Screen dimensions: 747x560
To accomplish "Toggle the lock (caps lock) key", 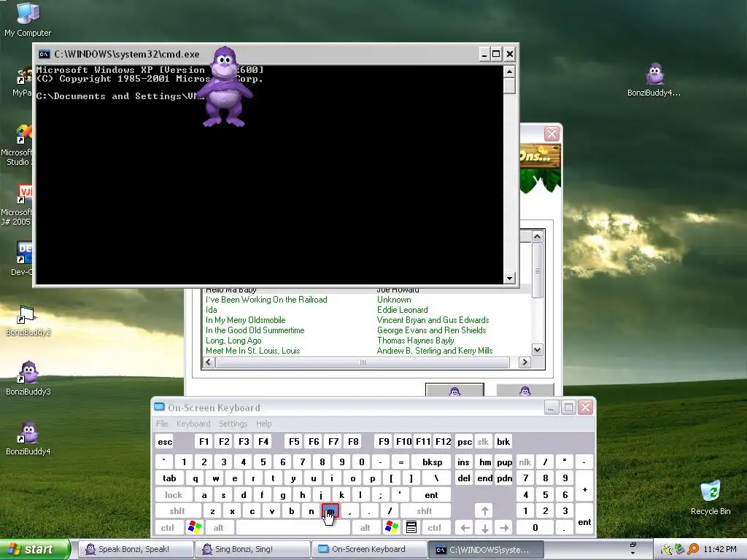I will 174,495.
